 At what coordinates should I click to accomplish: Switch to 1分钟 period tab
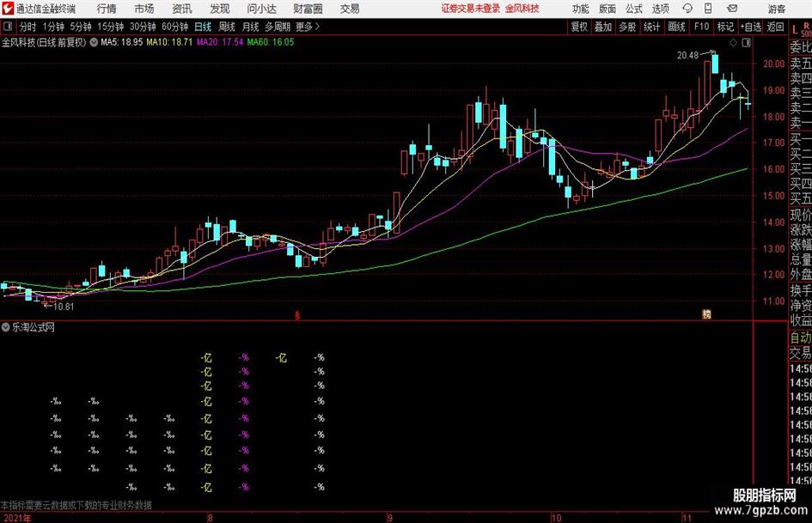(53, 27)
